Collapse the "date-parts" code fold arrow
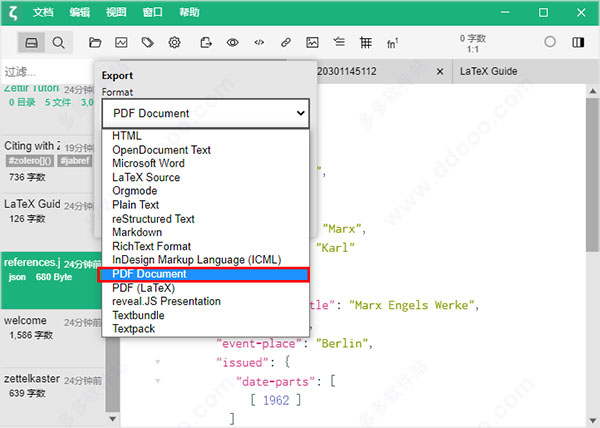Image resolution: width=600 pixels, height=428 pixels. point(158,381)
